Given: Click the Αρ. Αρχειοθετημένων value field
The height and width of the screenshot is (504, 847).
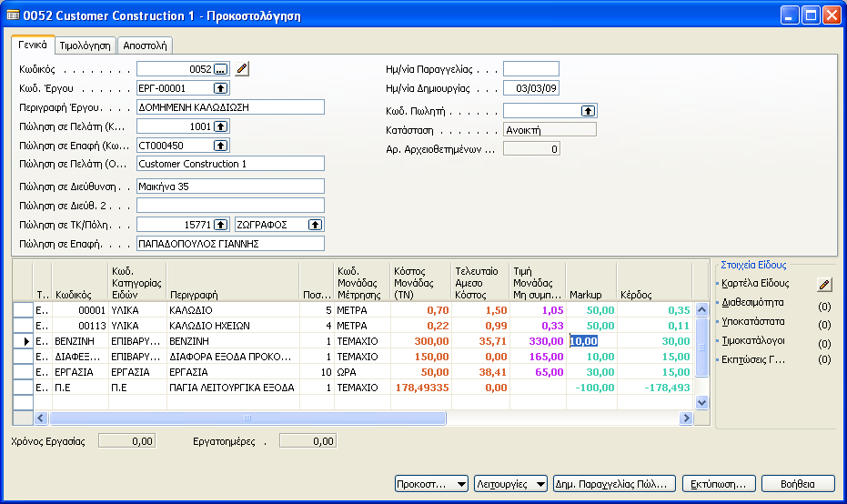Looking at the screenshot, I should (531, 149).
